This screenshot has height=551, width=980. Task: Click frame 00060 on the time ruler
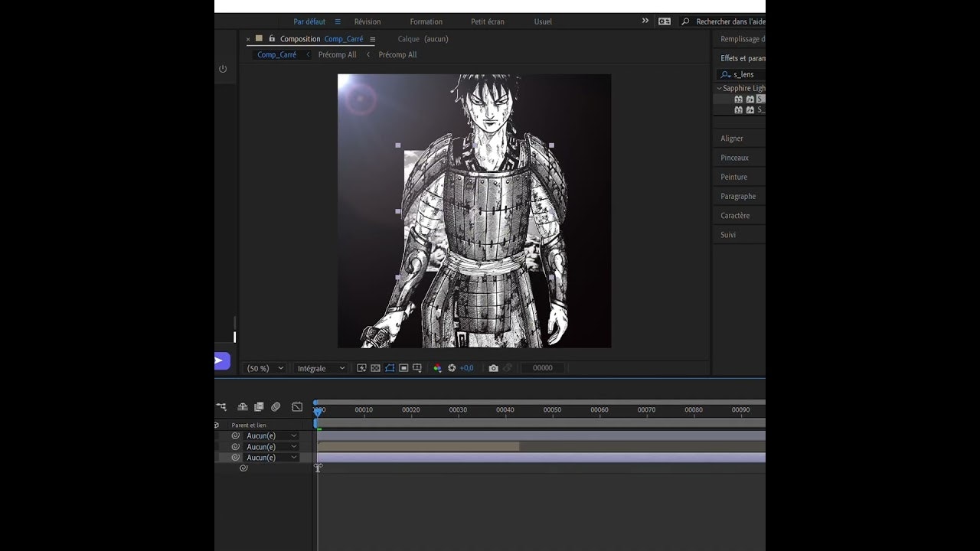[x=599, y=410]
